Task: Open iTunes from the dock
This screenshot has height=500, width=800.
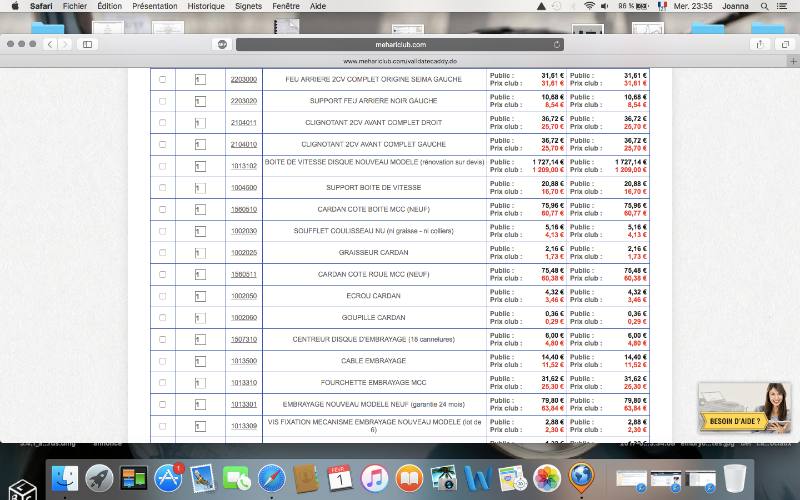Action: point(375,477)
